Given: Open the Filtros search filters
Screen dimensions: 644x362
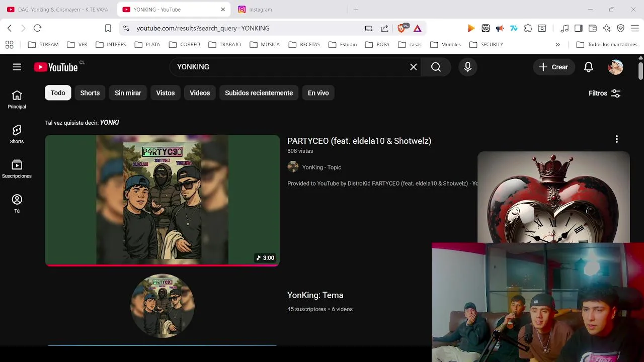Looking at the screenshot, I should 605,94.
